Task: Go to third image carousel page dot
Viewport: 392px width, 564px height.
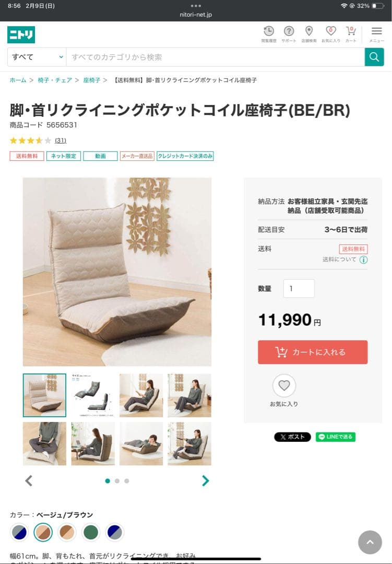Action: coord(127,481)
